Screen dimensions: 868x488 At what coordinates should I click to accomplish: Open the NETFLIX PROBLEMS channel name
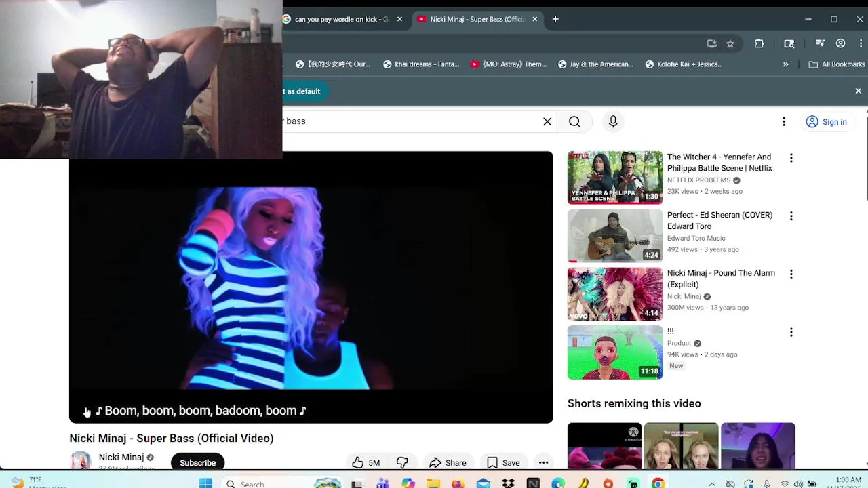click(x=698, y=180)
